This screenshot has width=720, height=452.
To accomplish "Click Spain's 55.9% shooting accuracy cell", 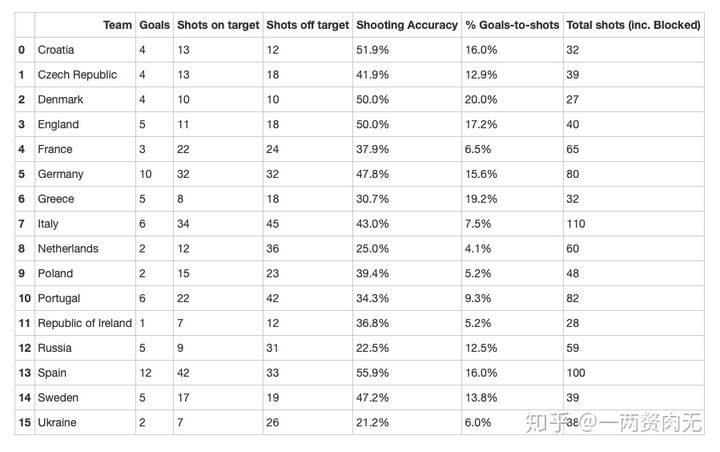I will click(x=373, y=373).
